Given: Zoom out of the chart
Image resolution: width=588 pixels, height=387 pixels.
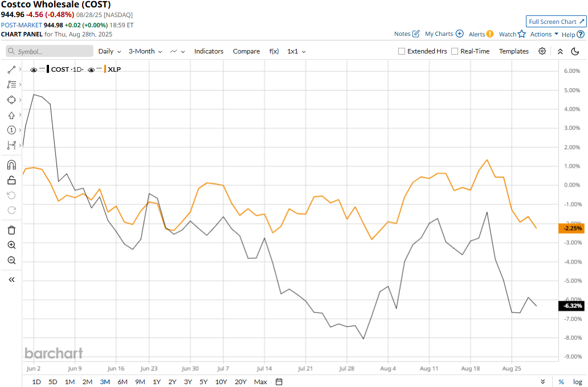Looking at the screenshot, I should 11,260.
